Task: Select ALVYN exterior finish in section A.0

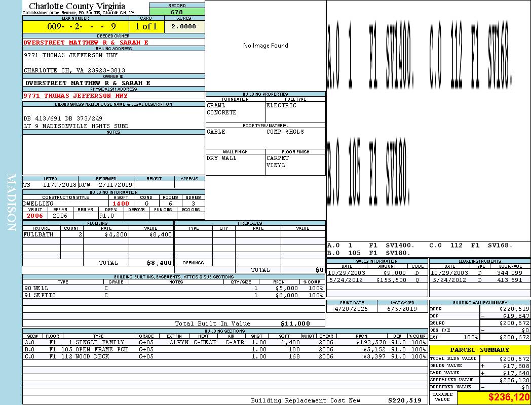Action: click(x=179, y=342)
